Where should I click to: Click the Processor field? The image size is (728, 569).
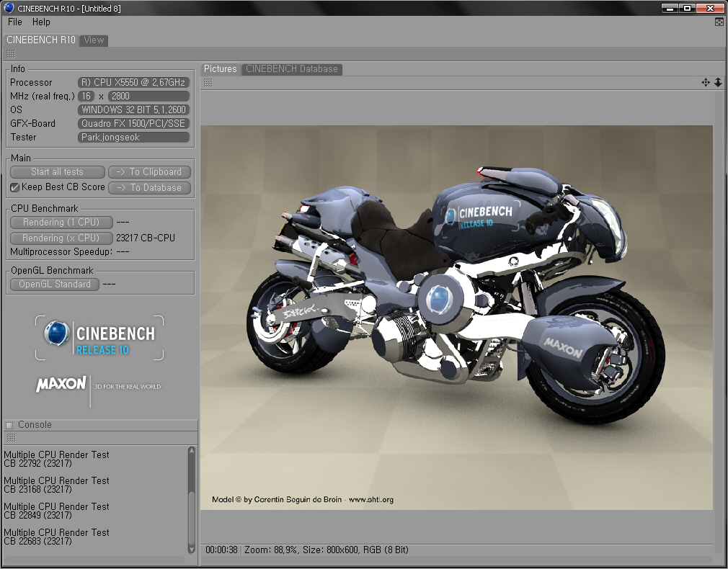(134, 83)
